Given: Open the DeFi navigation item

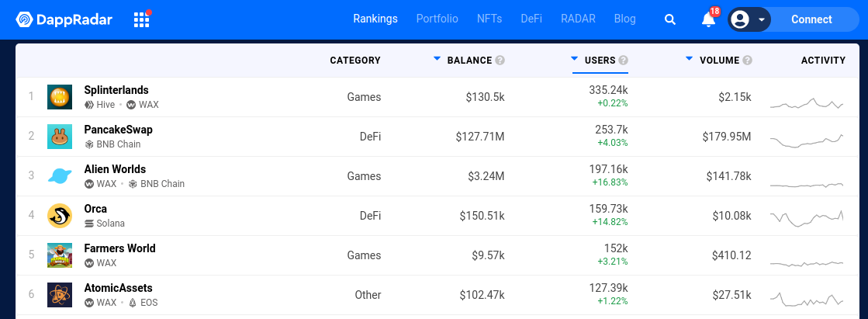Looking at the screenshot, I should click(x=531, y=19).
